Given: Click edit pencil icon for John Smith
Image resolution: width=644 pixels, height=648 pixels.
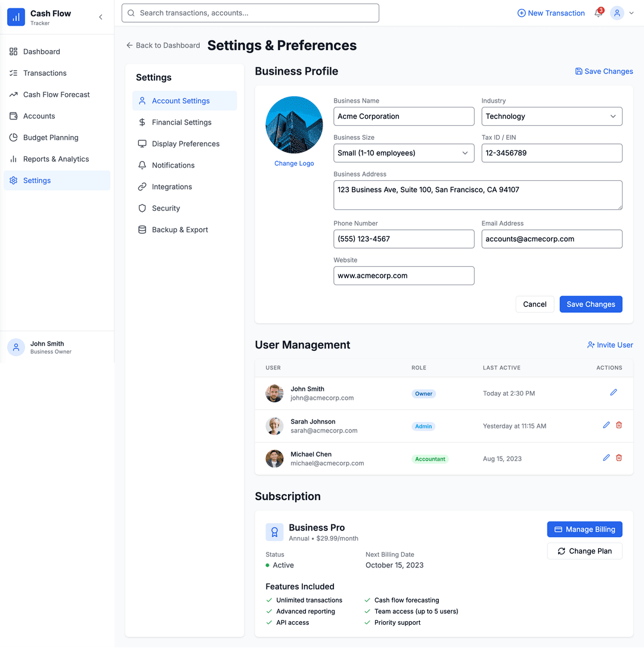Looking at the screenshot, I should 614,393.
